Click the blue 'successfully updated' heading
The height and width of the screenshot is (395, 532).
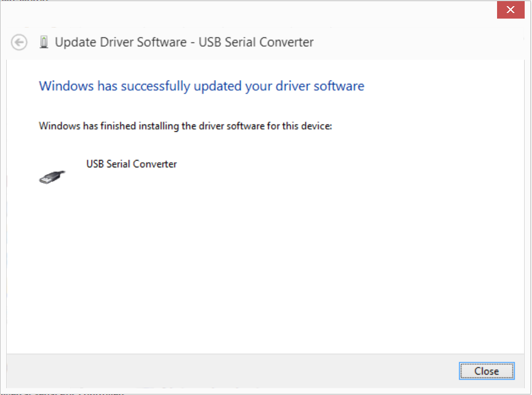202,86
